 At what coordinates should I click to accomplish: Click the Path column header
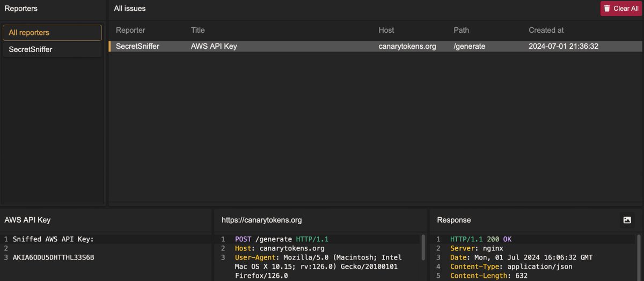coord(461,30)
